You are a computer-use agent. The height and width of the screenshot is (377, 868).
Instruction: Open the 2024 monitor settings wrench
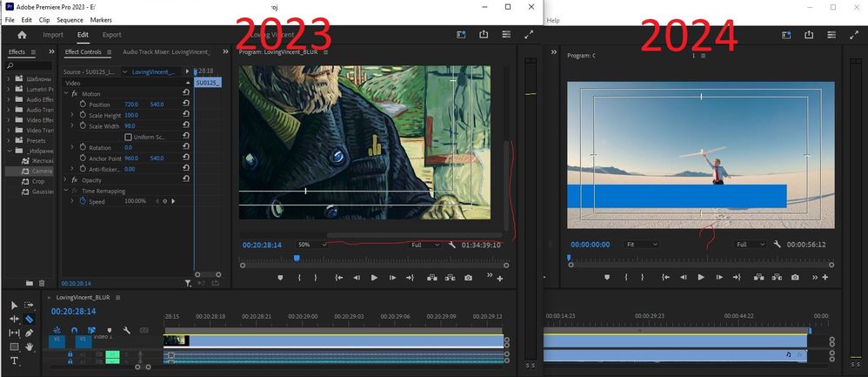(778, 244)
